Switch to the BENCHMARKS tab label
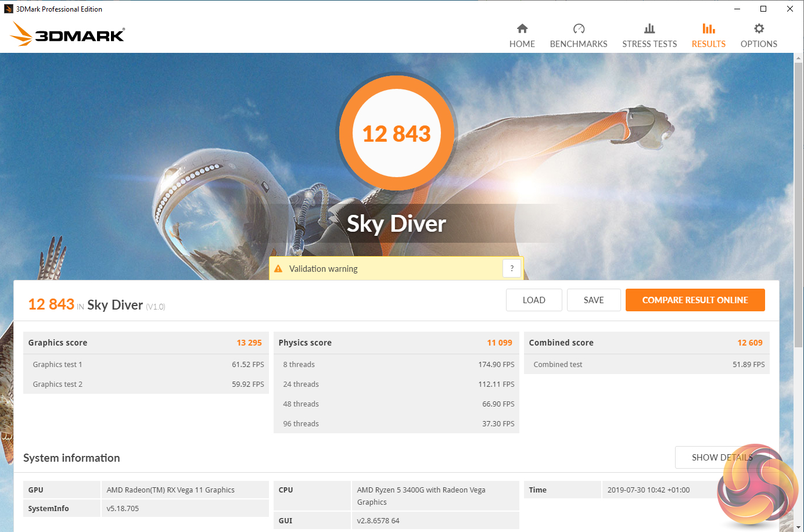 point(578,44)
